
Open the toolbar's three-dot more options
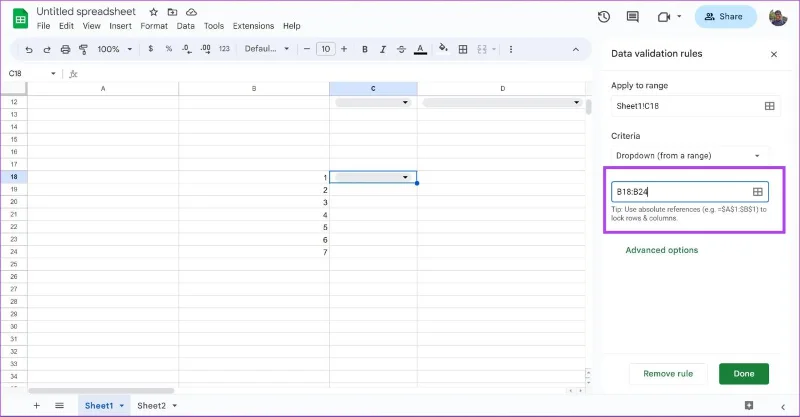[511, 49]
